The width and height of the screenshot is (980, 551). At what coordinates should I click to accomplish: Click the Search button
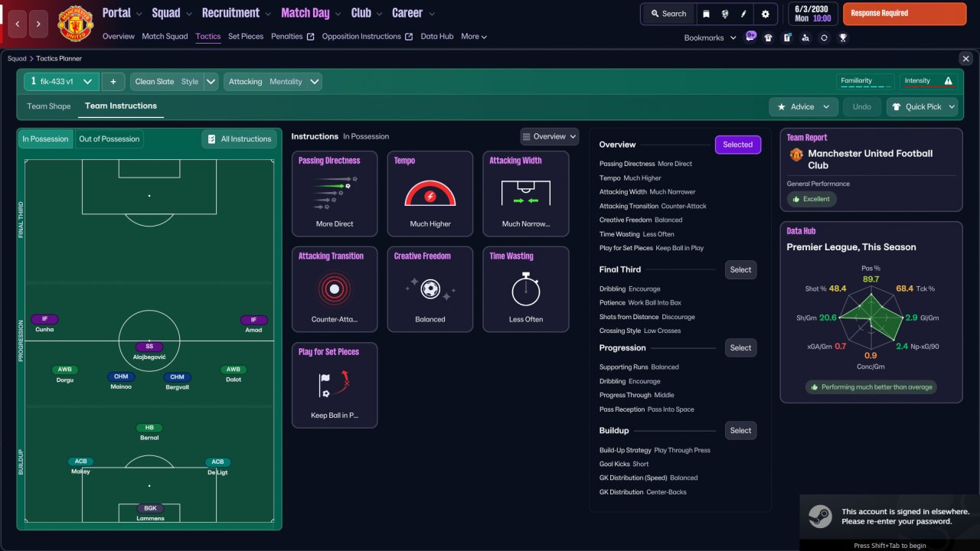[x=668, y=14]
